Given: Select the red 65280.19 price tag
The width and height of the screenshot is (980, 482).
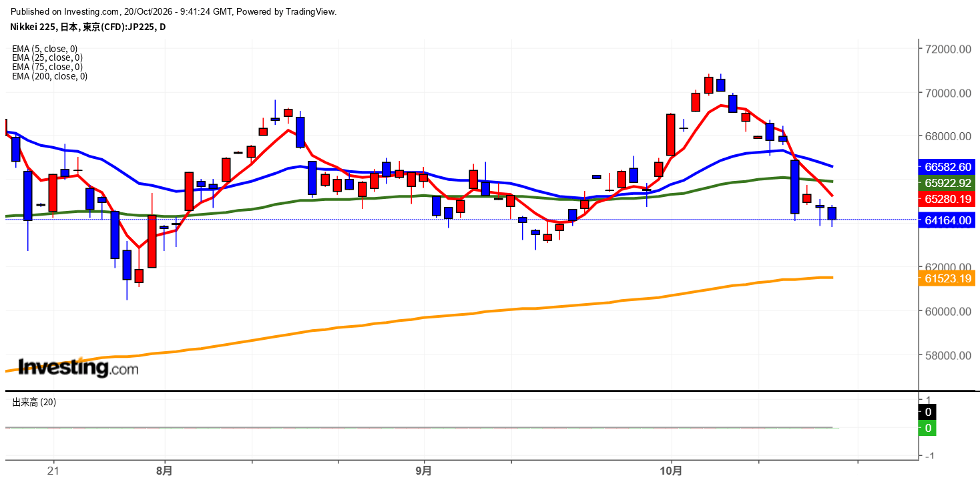Looking at the screenshot, I should tap(947, 198).
